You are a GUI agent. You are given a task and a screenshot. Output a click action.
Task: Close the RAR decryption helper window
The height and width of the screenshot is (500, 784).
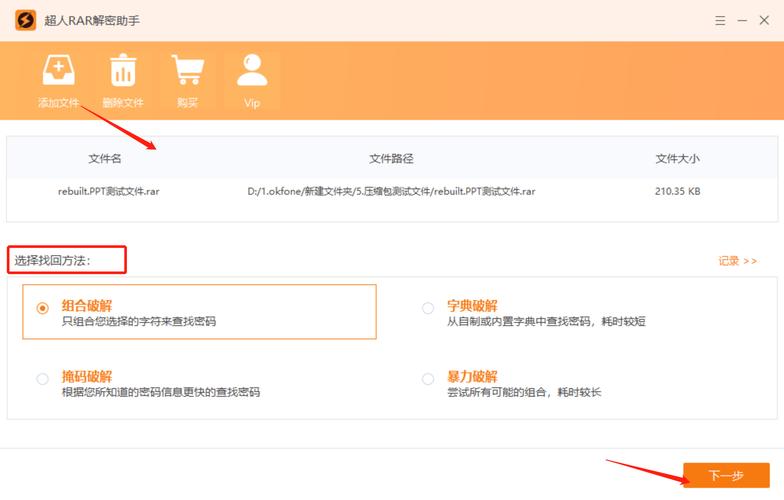[x=764, y=20]
